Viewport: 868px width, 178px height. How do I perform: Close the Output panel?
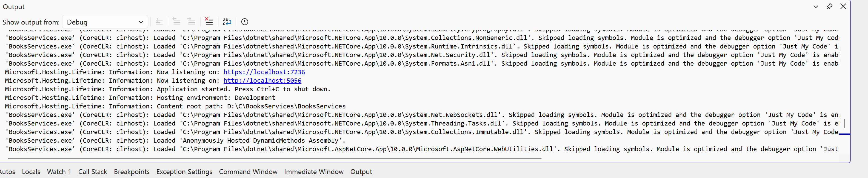tap(843, 6)
